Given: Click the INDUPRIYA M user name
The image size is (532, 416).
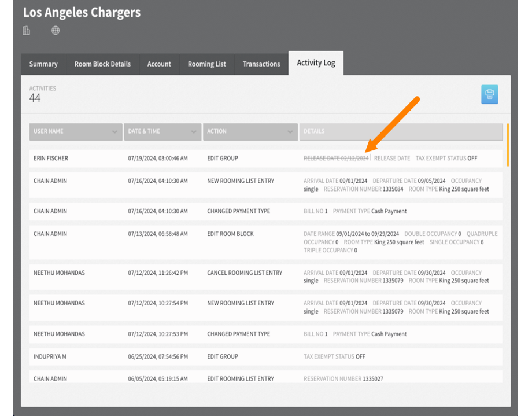Looking at the screenshot, I should 50,356.
